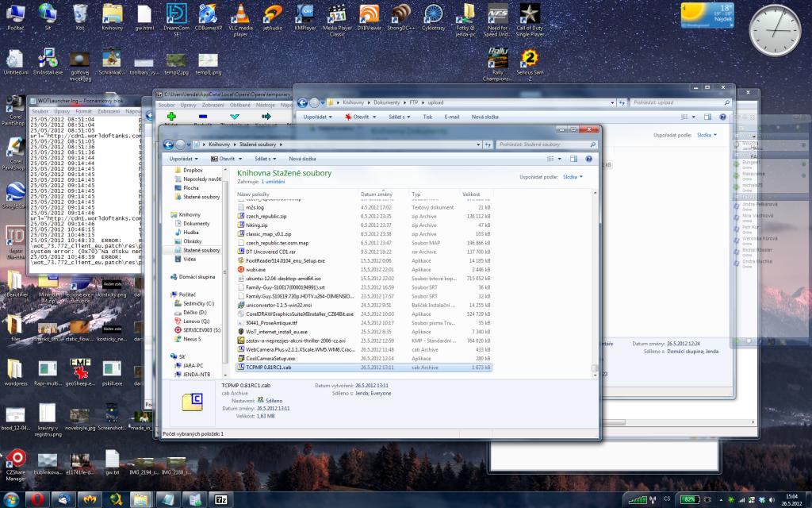
Task: Click Nová složka in the upload window
Action: click(x=485, y=117)
